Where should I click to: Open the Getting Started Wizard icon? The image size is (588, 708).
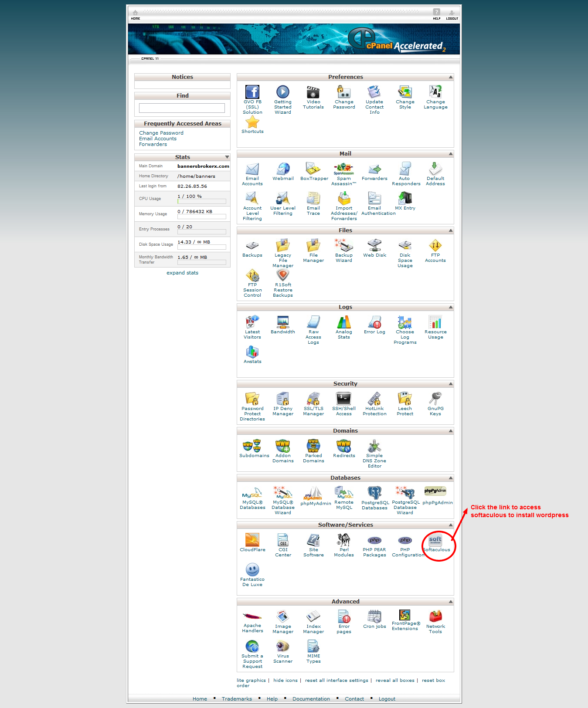click(283, 92)
